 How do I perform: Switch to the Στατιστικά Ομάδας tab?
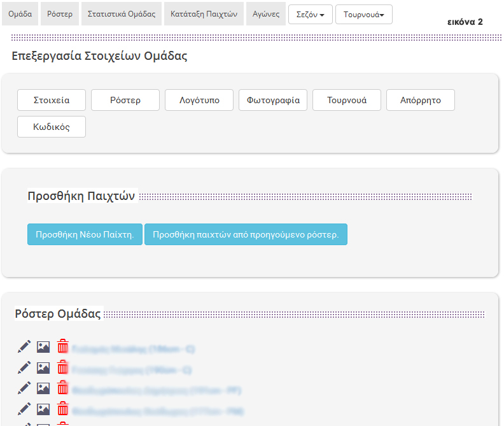pos(121,14)
